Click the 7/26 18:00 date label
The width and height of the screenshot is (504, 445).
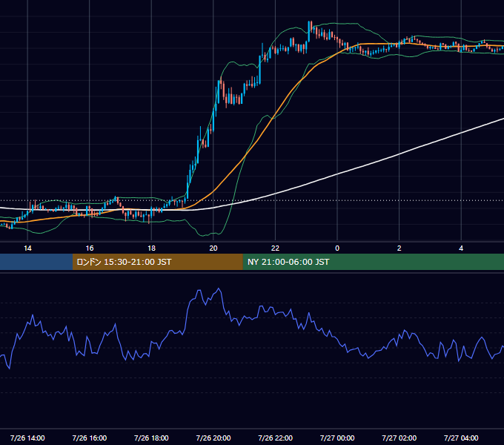point(151,438)
